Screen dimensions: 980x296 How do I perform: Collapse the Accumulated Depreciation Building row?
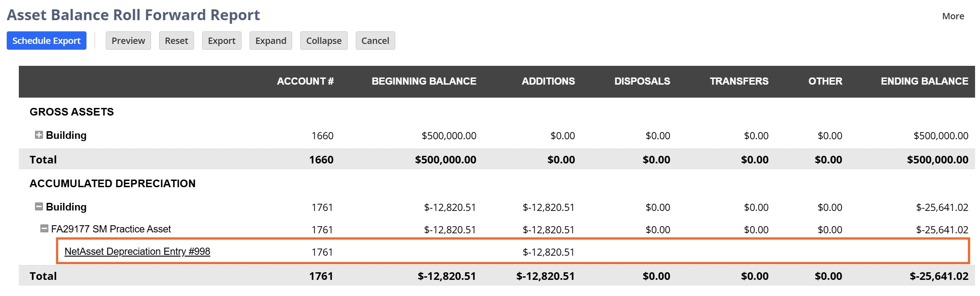pos(39,206)
